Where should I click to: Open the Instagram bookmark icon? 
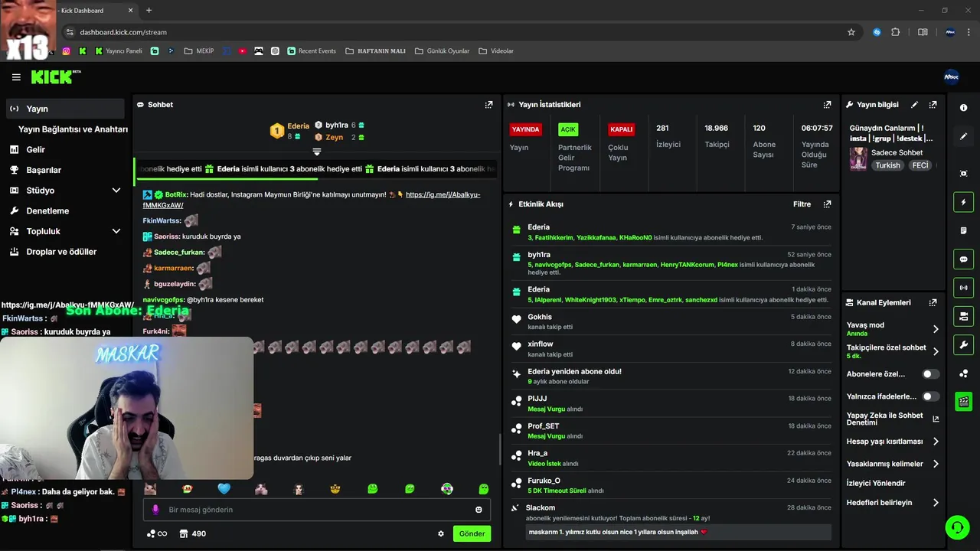click(x=66, y=51)
